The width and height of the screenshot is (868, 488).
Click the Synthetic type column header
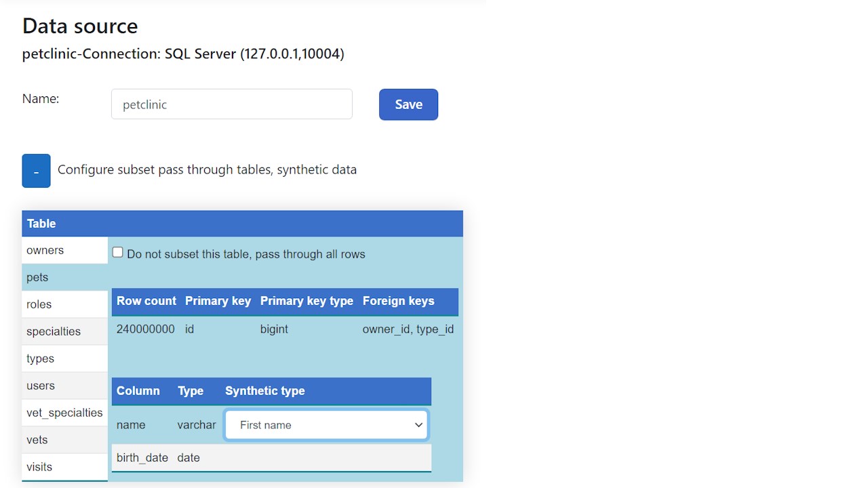pos(264,391)
